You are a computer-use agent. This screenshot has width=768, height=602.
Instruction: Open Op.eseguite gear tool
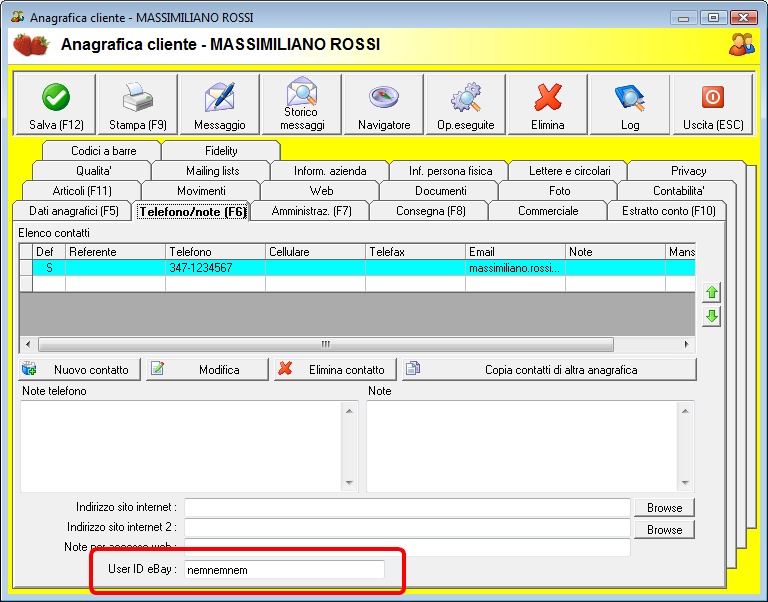pos(466,105)
